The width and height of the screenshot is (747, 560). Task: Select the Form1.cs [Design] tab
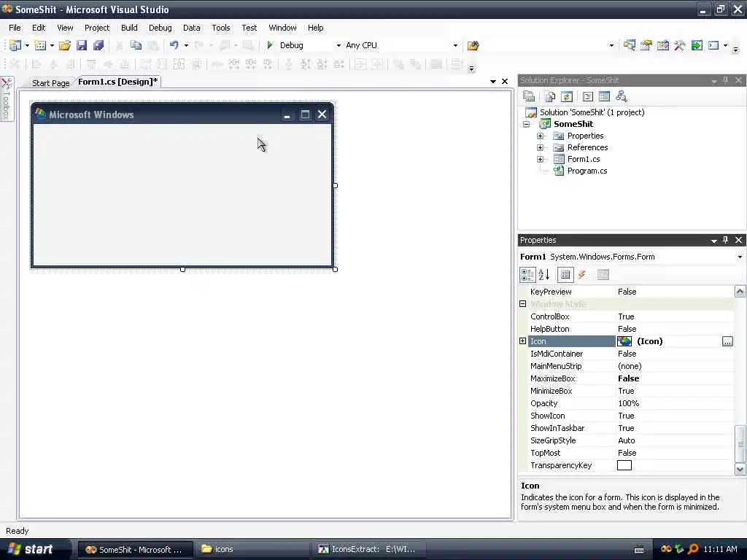point(117,82)
